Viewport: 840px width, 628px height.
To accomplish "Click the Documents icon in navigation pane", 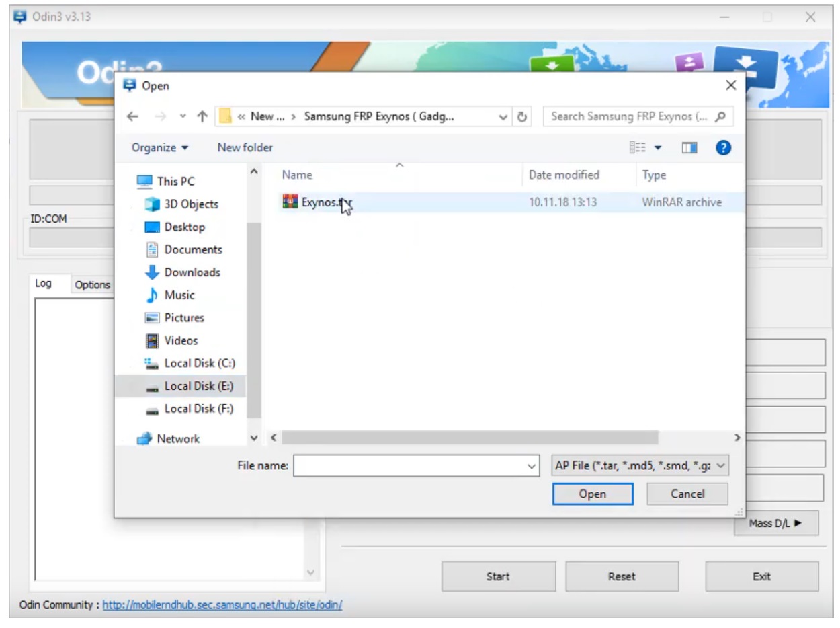I will pyautogui.click(x=153, y=249).
